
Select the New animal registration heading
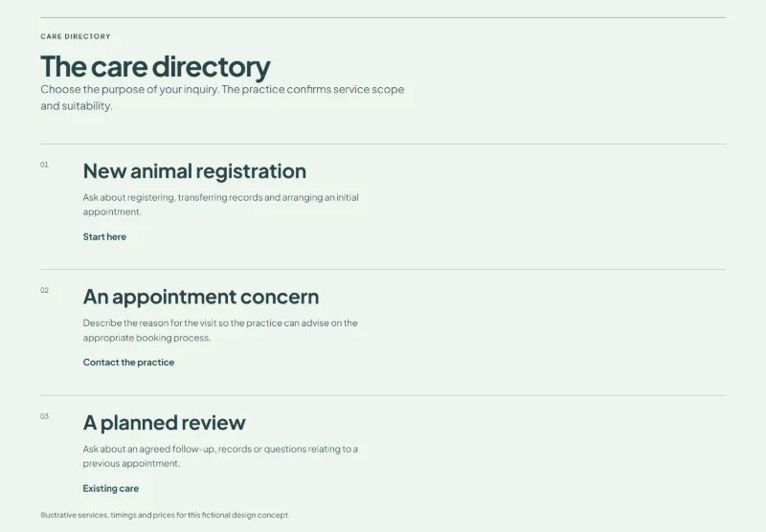pos(194,171)
